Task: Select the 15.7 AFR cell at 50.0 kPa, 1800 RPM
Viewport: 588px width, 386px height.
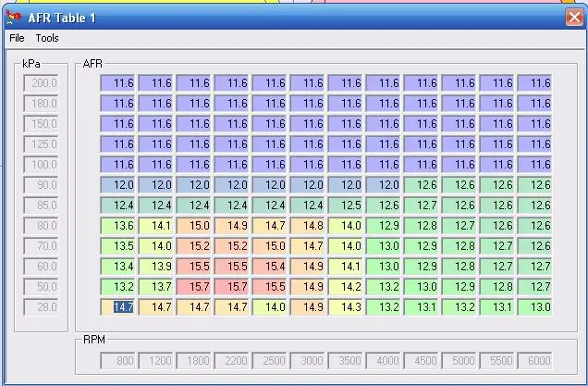Action: coord(194,287)
